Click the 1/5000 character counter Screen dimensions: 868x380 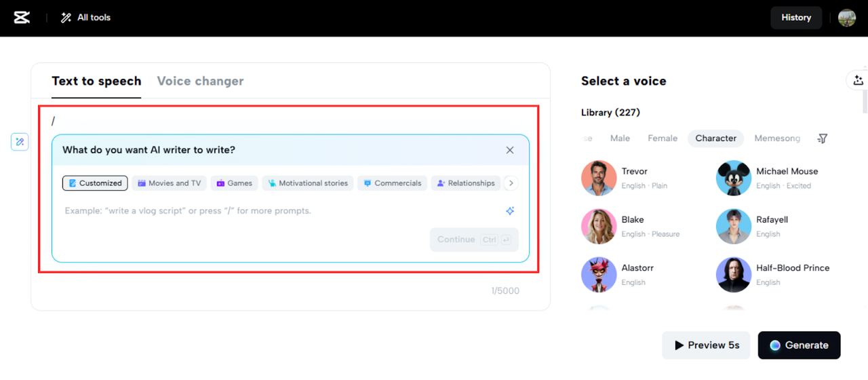point(505,291)
